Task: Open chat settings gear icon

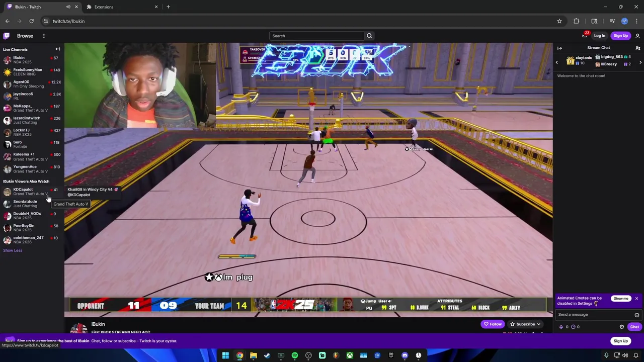Action: coord(622,327)
